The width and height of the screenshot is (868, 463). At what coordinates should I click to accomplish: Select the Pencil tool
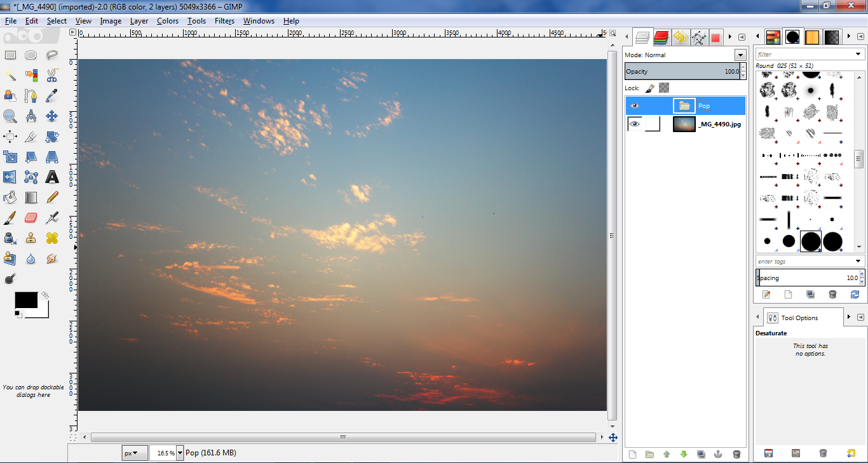coord(52,198)
